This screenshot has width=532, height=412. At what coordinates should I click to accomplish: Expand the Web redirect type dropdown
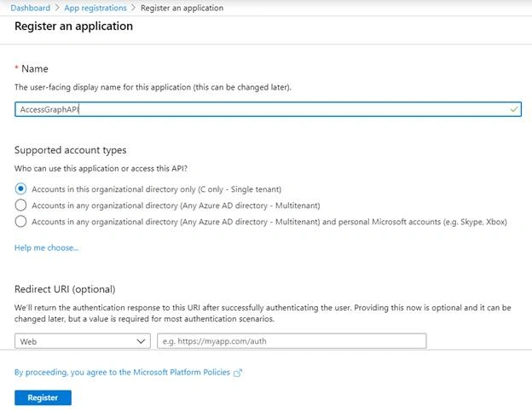tap(83, 341)
